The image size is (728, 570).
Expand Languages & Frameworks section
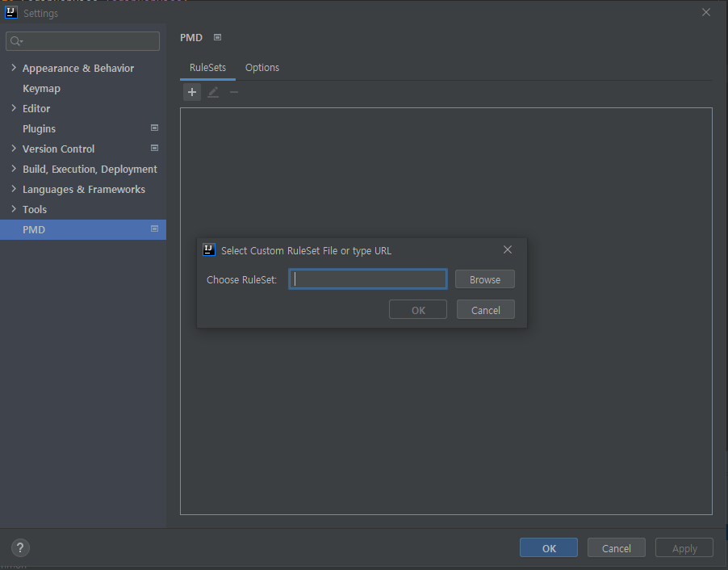tap(14, 189)
